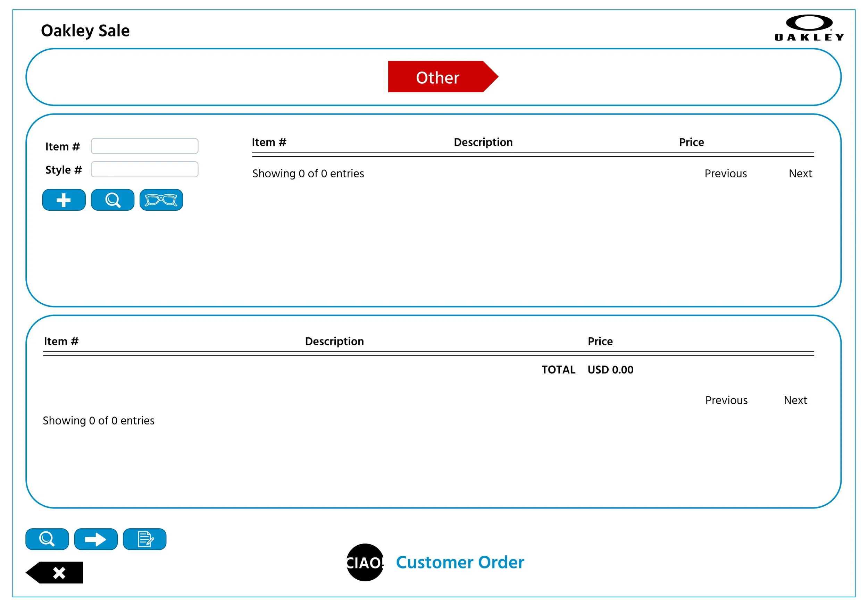Click Previous in lower order table
868x606 pixels.
click(726, 400)
